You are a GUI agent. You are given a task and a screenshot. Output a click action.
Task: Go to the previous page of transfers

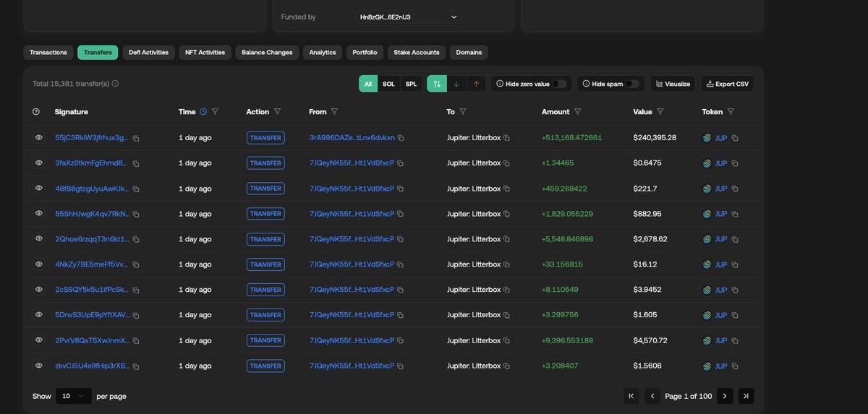pyautogui.click(x=652, y=396)
